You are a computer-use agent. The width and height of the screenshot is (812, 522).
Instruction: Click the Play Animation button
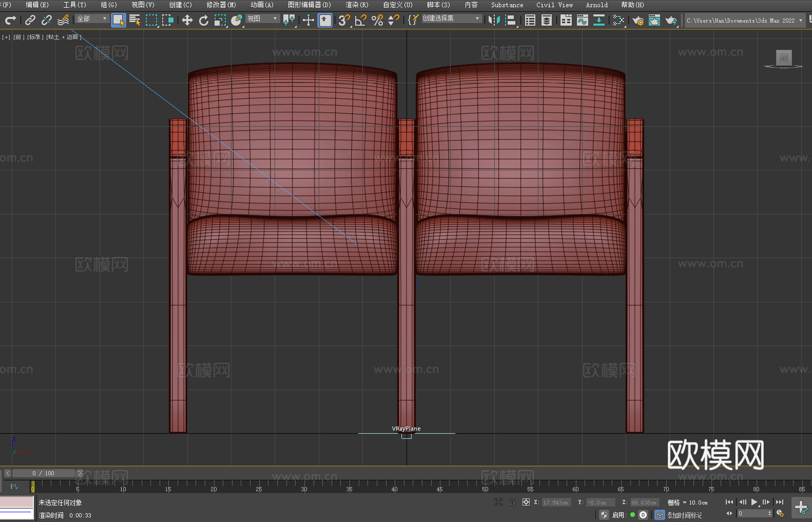tap(754, 502)
